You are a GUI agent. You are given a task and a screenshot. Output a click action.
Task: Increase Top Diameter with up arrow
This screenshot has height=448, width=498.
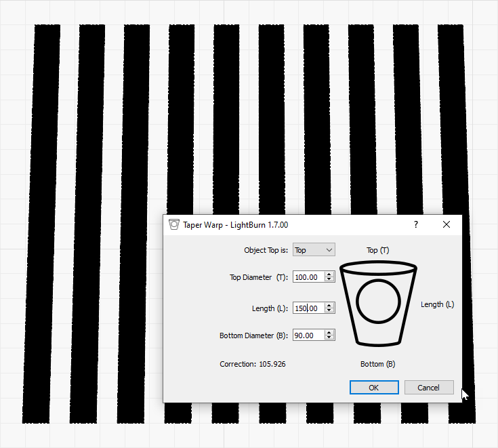(x=329, y=274)
